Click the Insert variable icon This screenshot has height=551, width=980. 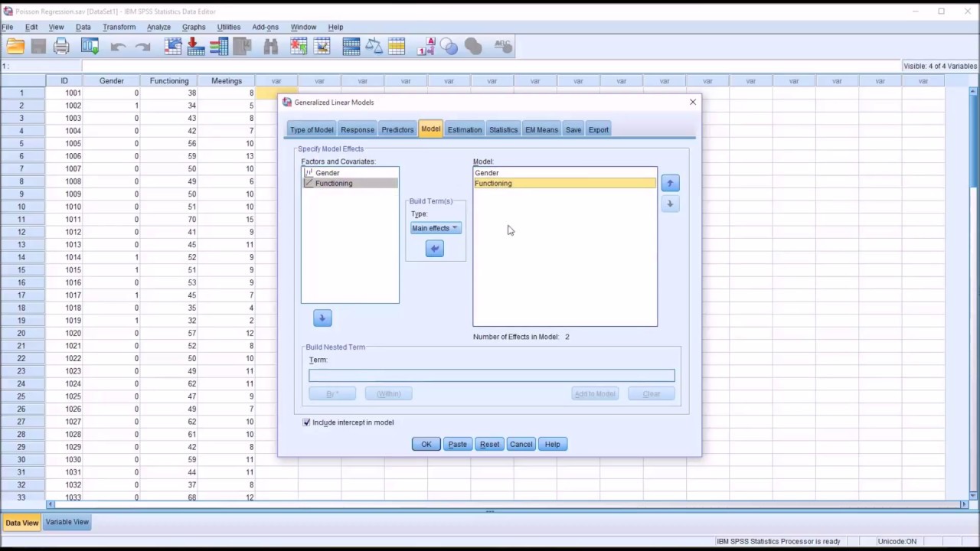[x=322, y=47]
